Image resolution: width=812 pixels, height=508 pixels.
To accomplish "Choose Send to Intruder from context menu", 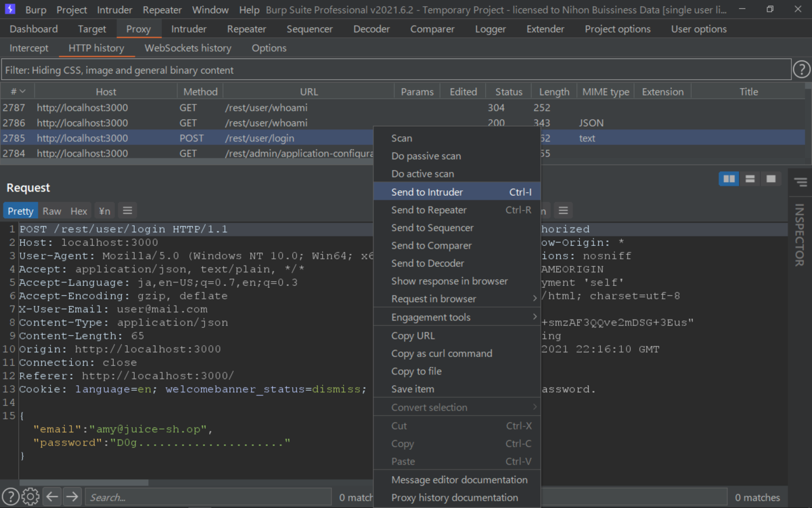I will click(x=457, y=192).
